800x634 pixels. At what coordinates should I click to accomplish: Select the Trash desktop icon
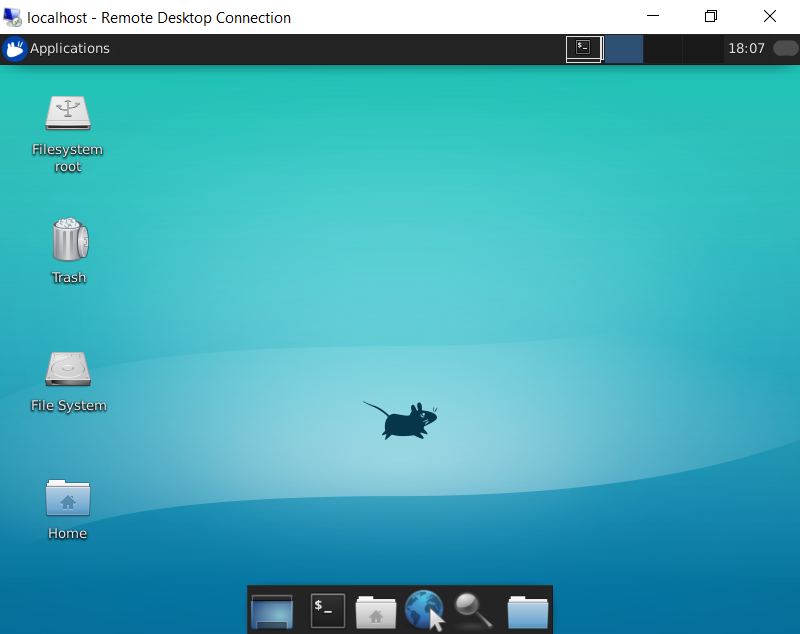[70, 239]
